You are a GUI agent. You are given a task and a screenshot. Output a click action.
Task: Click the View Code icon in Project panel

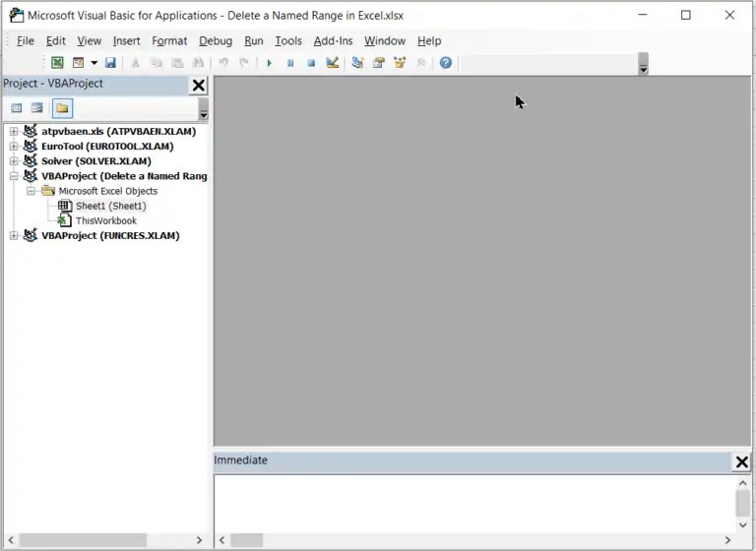(17, 108)
